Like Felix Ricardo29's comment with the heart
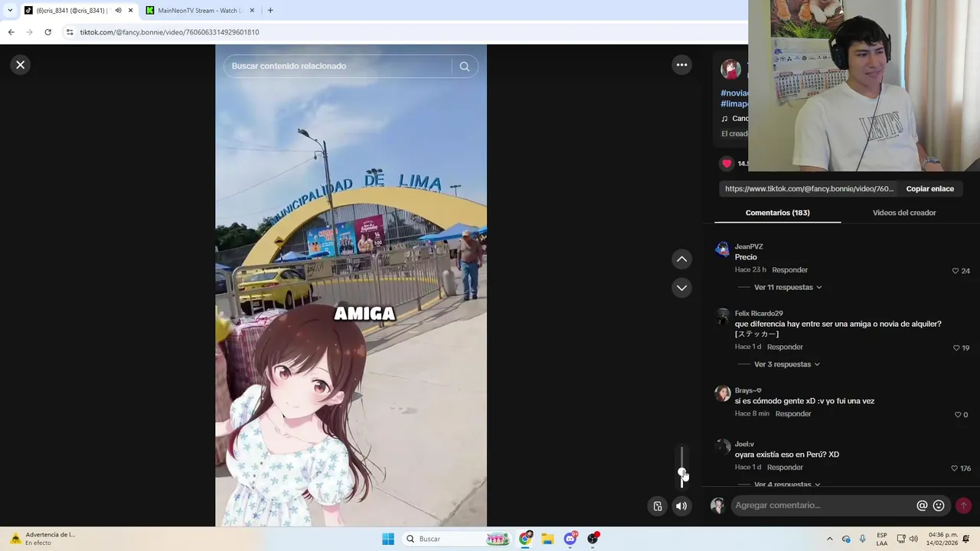The image size is (980, 551). [955, 348]
